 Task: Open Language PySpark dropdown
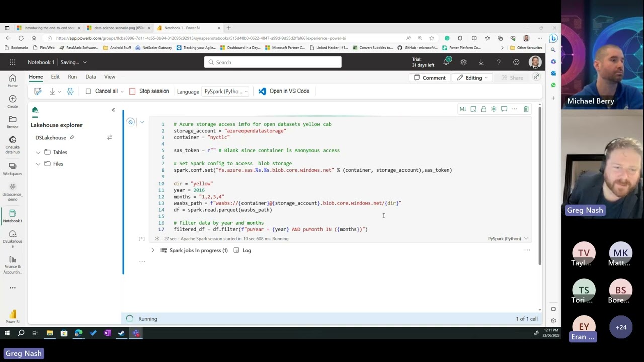[x=224, y=91]
